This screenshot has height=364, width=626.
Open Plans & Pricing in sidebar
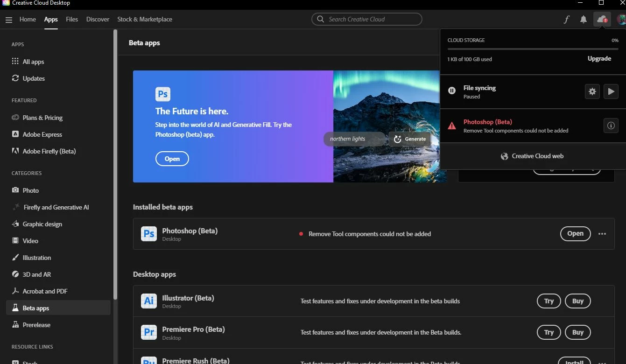[42, 118]
